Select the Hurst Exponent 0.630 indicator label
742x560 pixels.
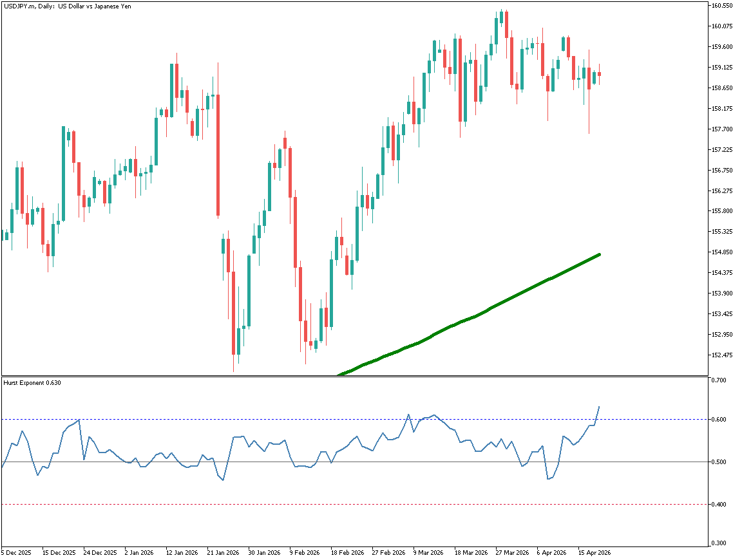[x=32, y=383]
